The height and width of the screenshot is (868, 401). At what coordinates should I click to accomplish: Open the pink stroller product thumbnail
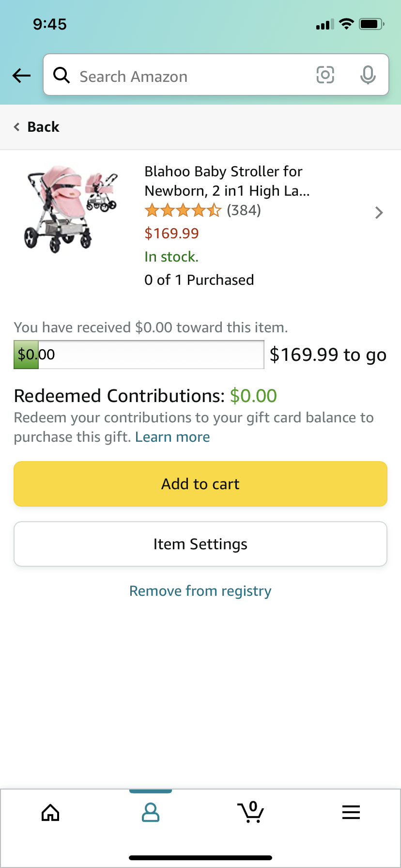pos(71,208)
